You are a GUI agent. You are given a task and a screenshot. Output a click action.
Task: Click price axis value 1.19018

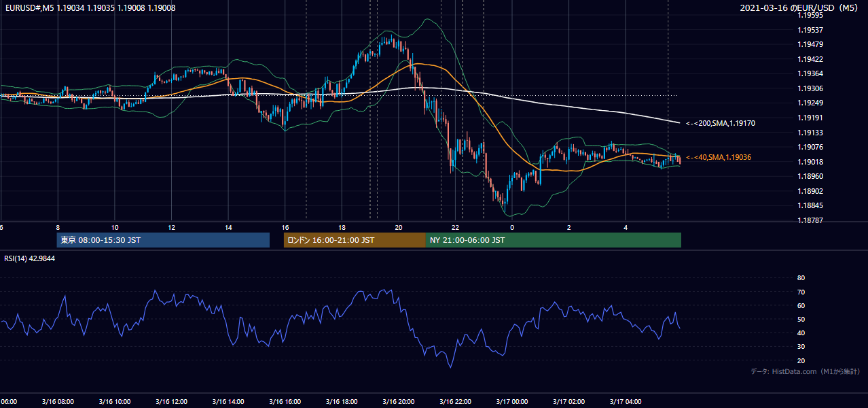coord(810,162)
